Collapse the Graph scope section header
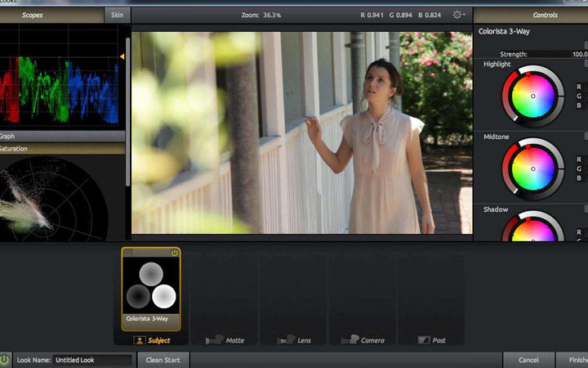 (x=62, y=137)
